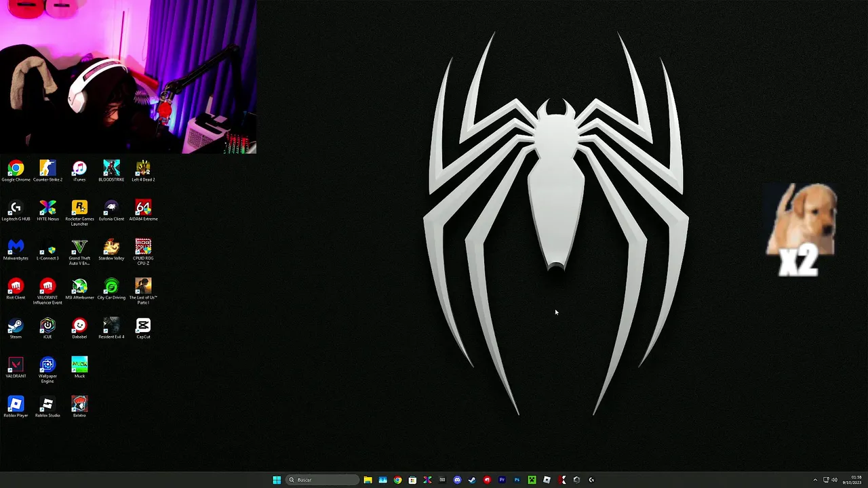Select the Grand Theft Auto V icon
Image resolution: width=868 pixels, height=488 pixels.
79,251
